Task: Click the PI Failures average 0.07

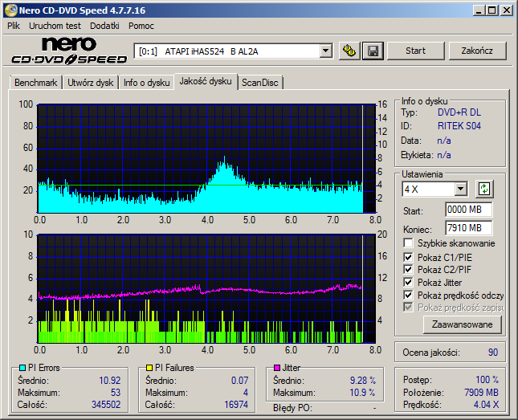Action: (239, 381)
